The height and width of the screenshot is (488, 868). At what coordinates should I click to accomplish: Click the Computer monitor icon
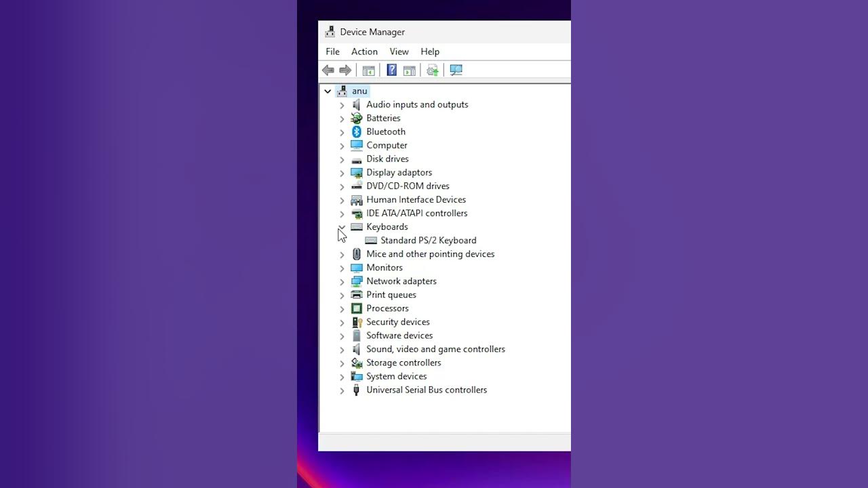click(357, 145)
